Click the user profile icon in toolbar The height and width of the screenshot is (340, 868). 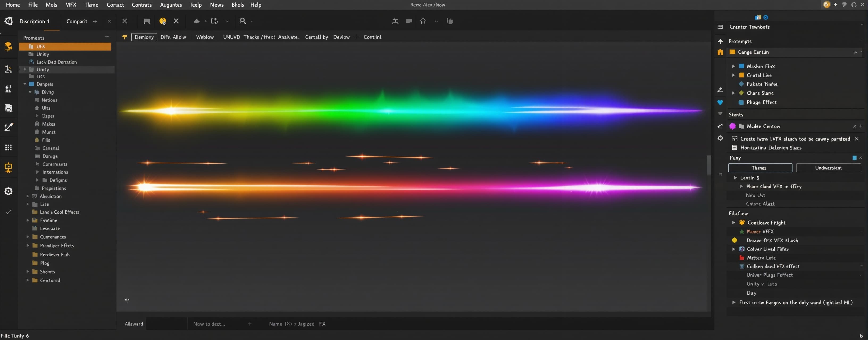point(242,21)
